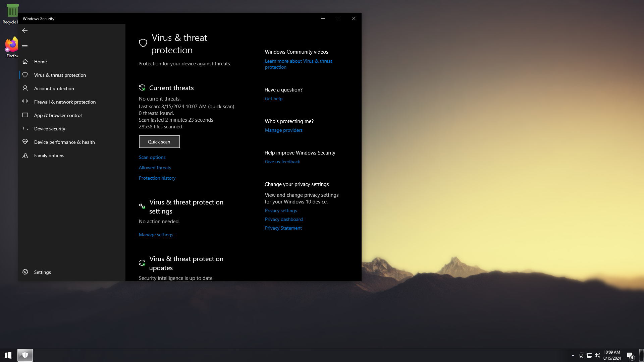Show hidden system tray icons
Image resolution: width=644 pixels, height=362 pixels.
click(573, 355)
